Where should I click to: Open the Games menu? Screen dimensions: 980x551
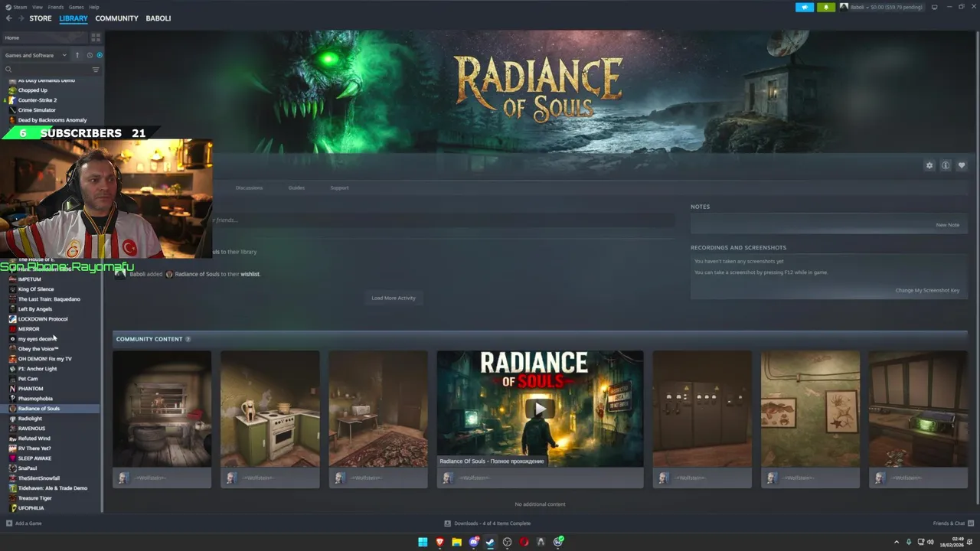point(77,7)
